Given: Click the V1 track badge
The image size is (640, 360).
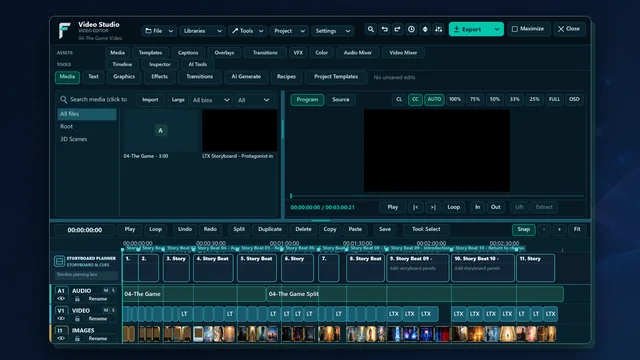Looking at the screenshot, I should (61, 311).
